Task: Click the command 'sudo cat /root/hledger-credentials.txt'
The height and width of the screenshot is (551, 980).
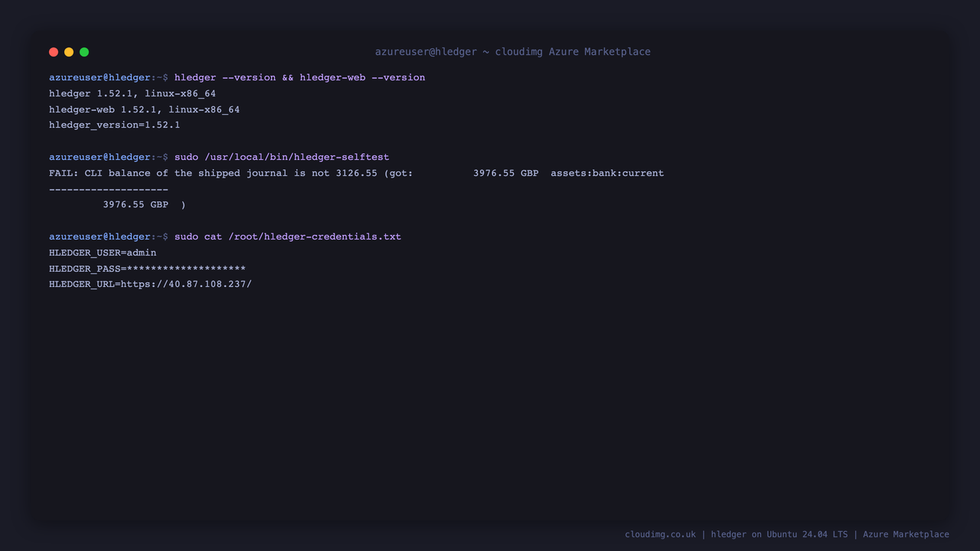Action: [x=288, y=236]
